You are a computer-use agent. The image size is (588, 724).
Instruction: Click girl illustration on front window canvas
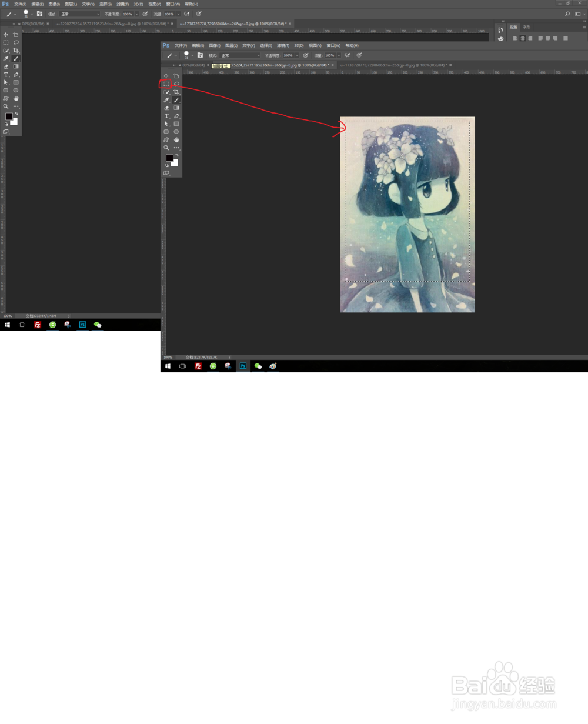[x=407, y=214]
